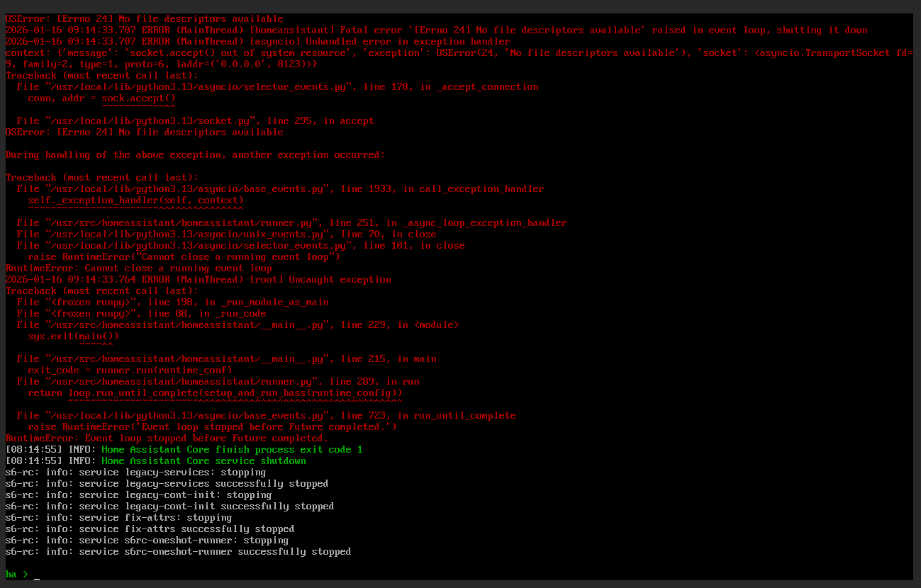
Task: Click the selector_events.py 'in close' traceback line
Action: point(240,246)
